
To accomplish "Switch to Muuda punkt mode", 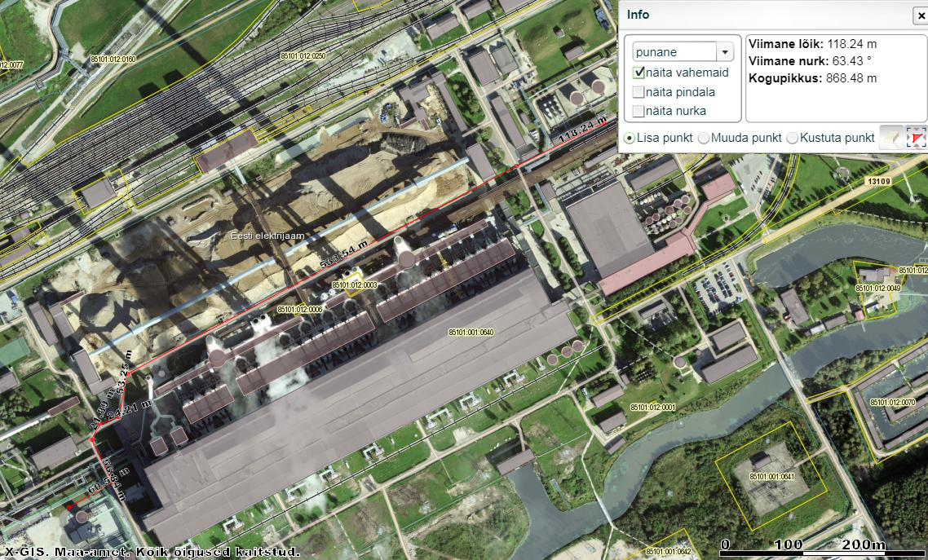I will (x=704, y=139).
